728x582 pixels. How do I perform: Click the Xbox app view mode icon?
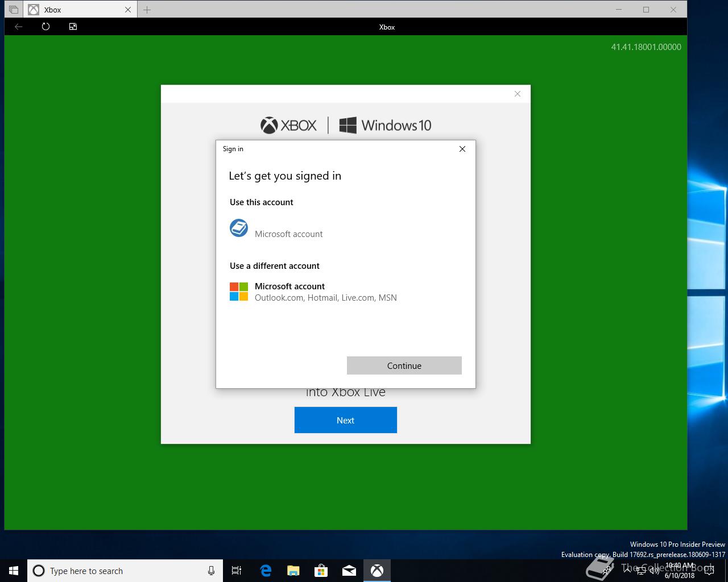coord(73,27)
